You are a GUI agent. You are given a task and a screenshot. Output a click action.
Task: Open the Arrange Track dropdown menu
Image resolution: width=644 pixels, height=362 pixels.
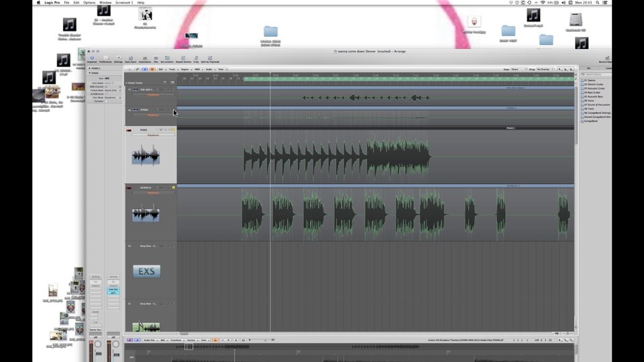[x=173, y=69]
